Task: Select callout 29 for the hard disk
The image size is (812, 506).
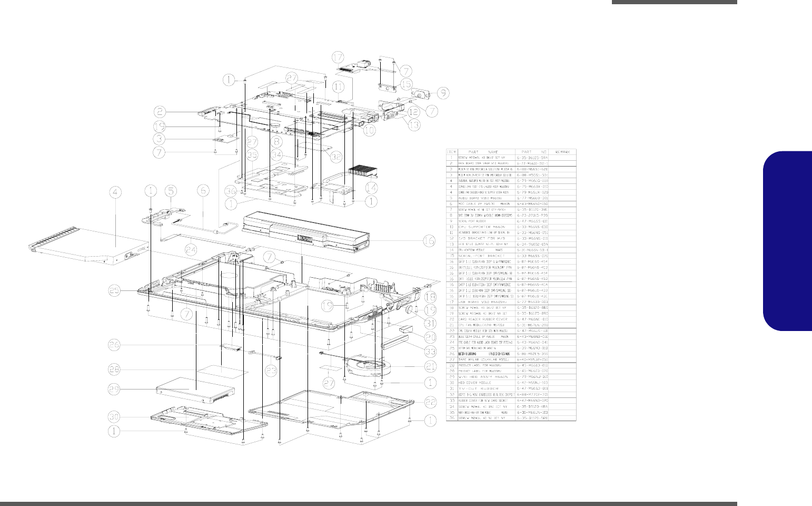Action: [x=114, y=389]
